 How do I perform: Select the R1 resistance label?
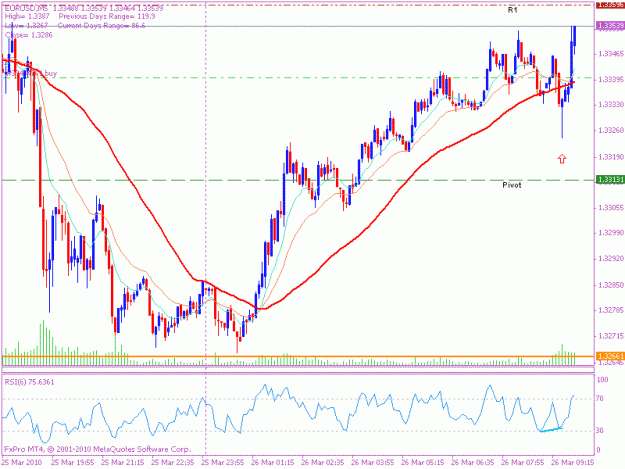click(512, 10)
